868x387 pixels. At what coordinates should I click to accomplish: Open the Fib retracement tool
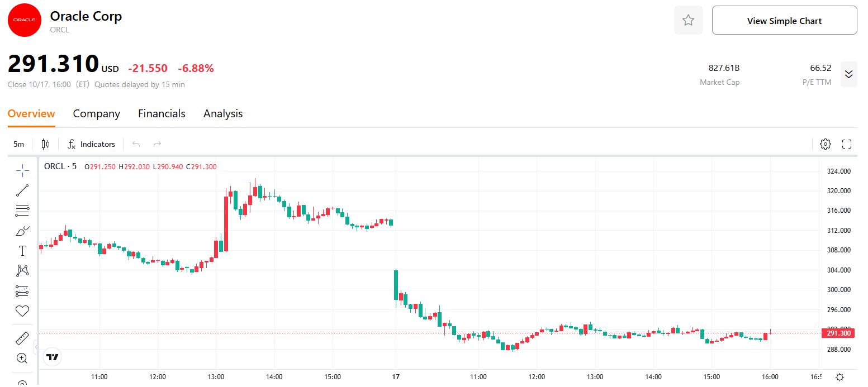point(22,210)
